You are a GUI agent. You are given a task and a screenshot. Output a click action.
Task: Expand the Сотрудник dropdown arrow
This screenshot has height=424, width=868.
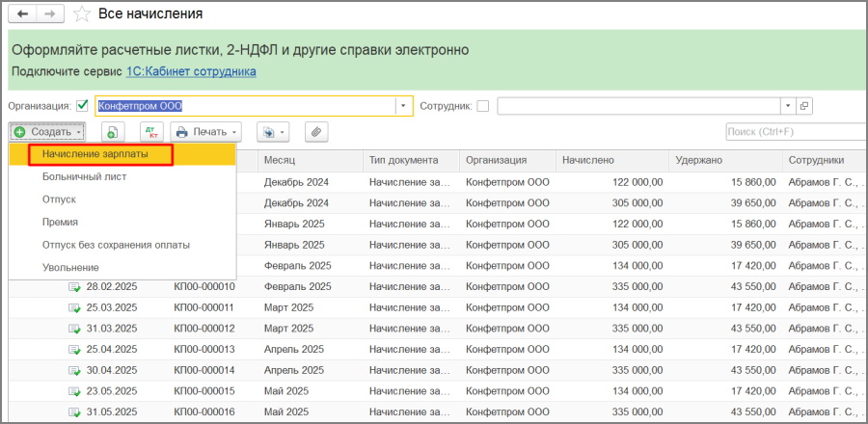[x=788, y=106]
